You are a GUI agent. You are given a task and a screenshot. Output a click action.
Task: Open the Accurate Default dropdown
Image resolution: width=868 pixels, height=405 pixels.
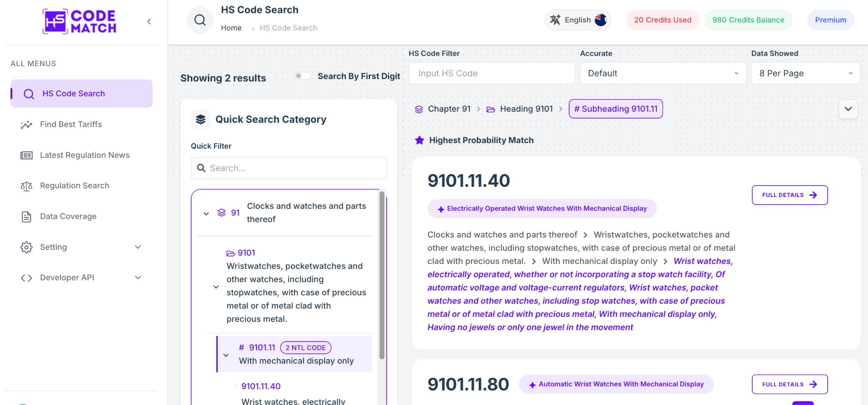663,73
